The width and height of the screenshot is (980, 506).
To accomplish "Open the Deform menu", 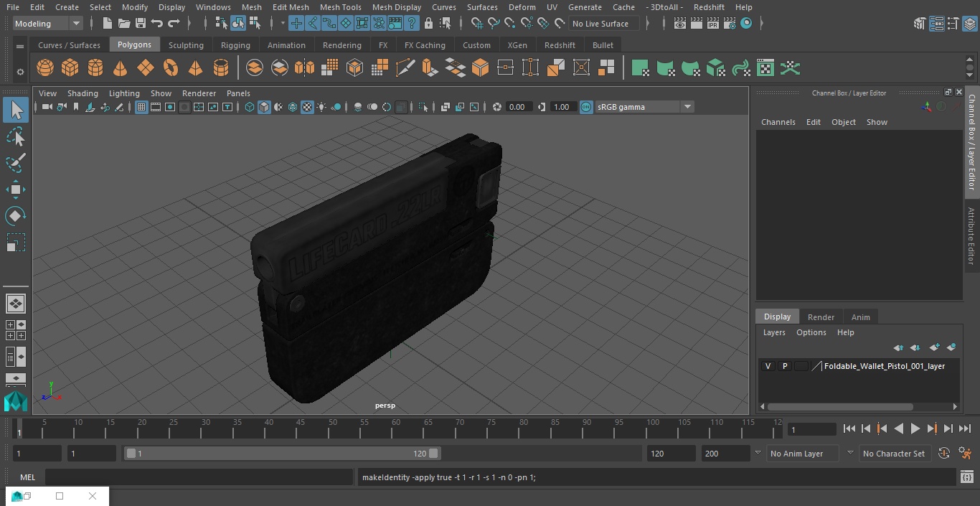I will 522,7.
